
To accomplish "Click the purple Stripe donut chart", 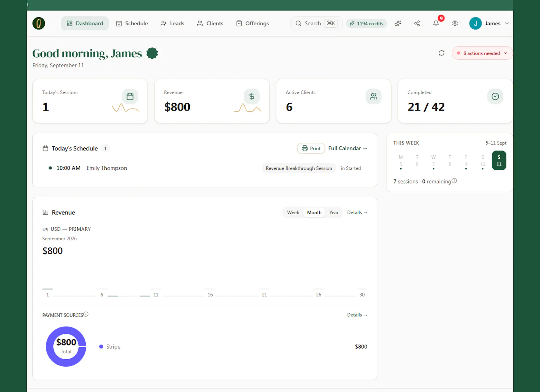I will (66, 346).
